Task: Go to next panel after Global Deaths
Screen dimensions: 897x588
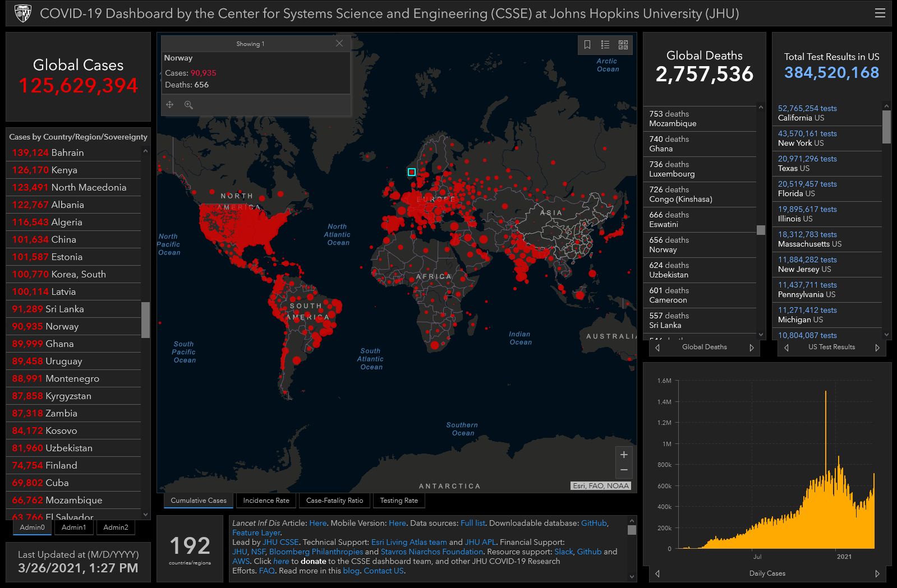Action: (x=752, y=348)
